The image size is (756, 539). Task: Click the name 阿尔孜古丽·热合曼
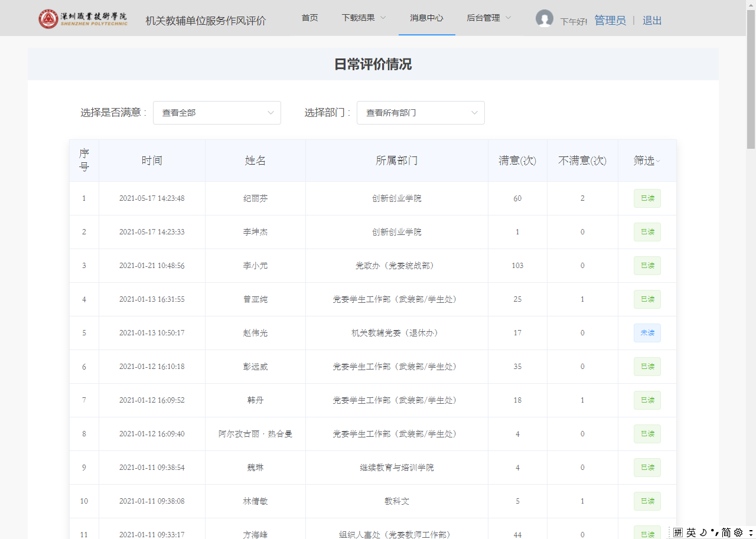(255, 434)
